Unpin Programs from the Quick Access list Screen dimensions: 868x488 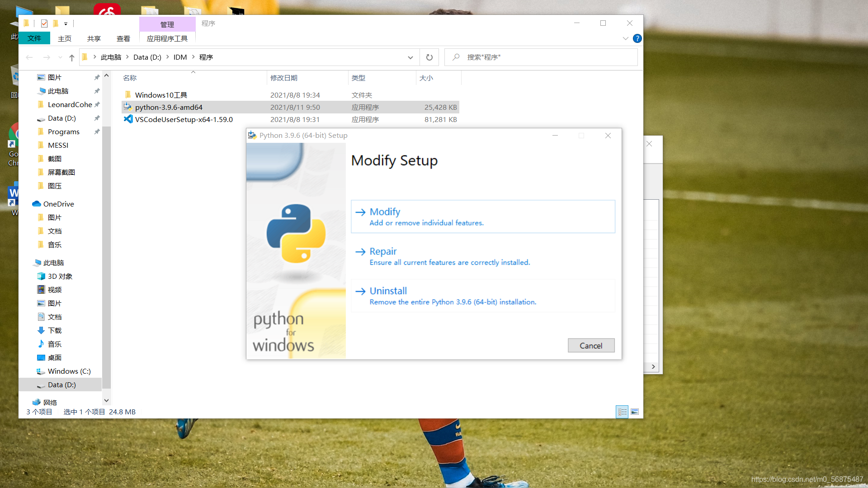point(97,131)
